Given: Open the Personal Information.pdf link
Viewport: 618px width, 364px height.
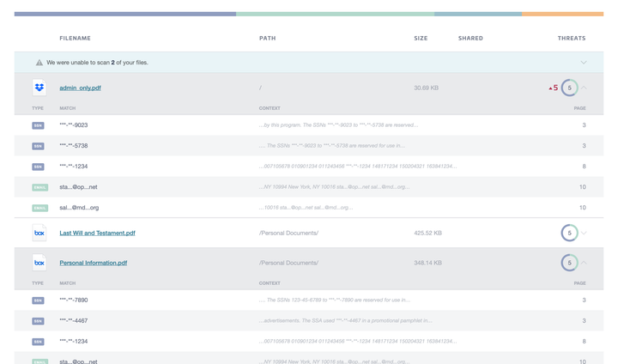Looking at the screenshot, I should [x=93, y=263].
